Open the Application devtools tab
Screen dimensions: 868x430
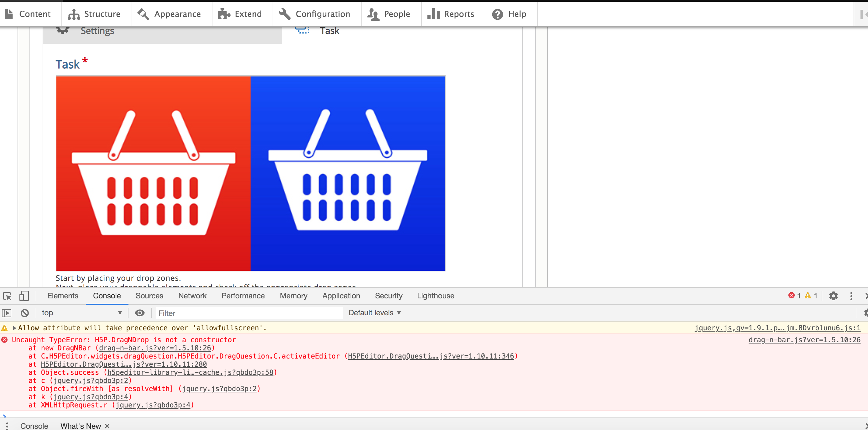pos(341,296)
